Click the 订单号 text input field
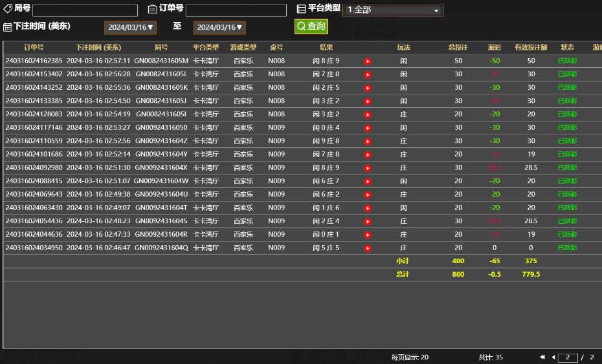 [x=236, y=10]
